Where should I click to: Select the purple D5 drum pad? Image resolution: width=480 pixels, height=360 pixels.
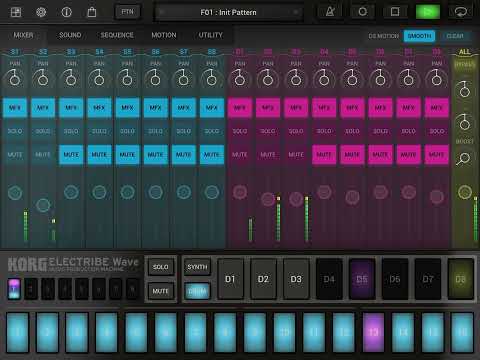362,279
